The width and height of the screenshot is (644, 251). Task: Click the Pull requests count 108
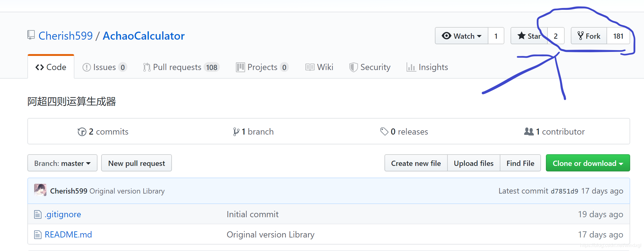tap(212, 67)
